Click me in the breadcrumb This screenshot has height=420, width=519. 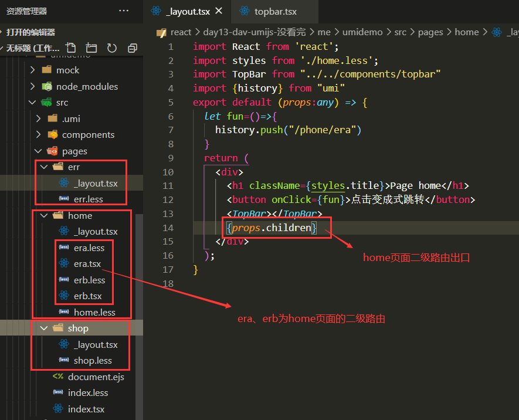[x=324, y=32]
